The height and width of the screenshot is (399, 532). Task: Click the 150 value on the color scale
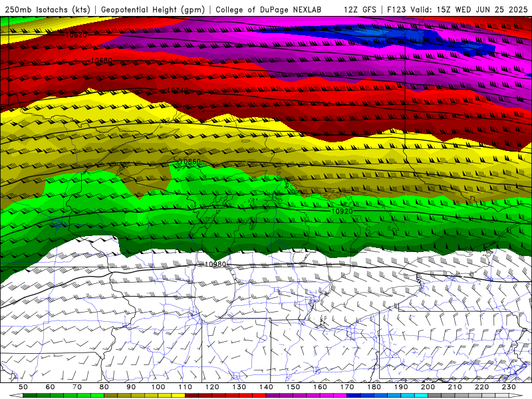coord(293,387)
